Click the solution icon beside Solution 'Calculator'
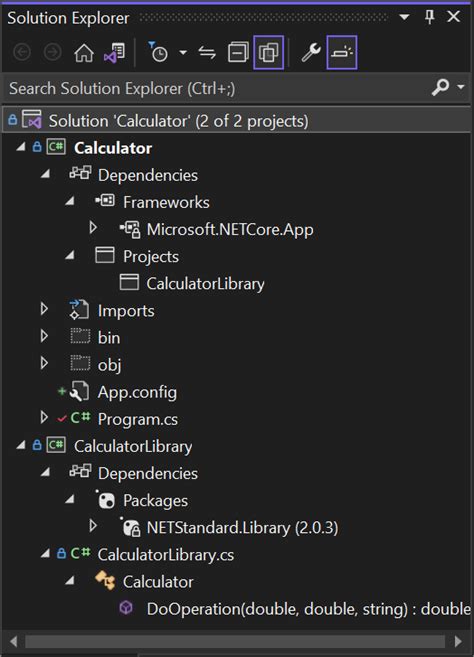This screenshot has width=474, height=657. click(32, 120)
